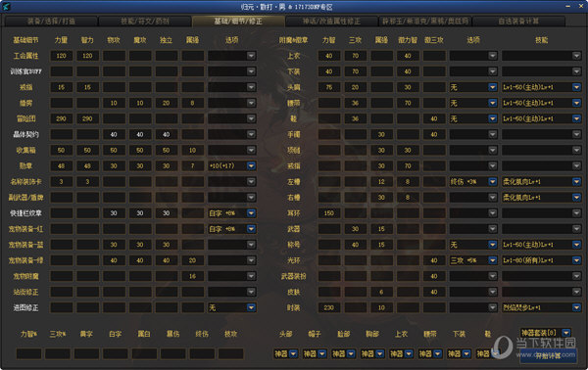The height and width of the screenshot is (370, 588).
Task: Open the 鞋 row option dropdown
Action: [493, 118]
